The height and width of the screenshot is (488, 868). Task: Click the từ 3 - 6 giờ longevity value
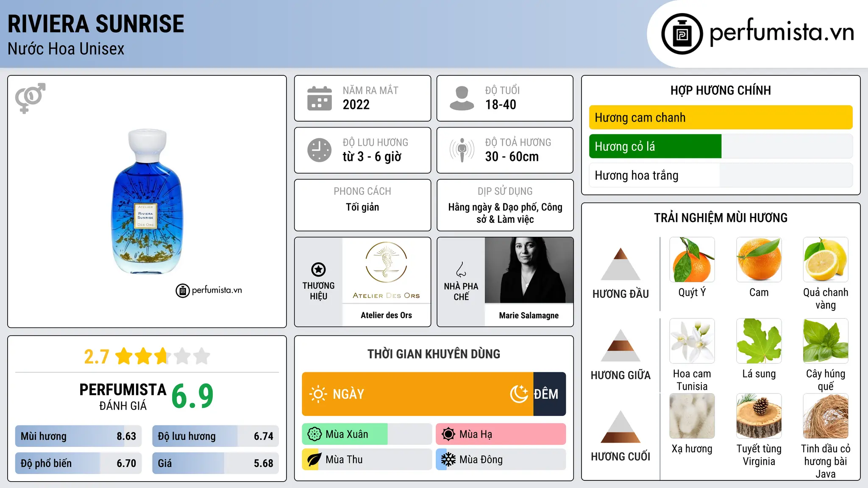372,157
